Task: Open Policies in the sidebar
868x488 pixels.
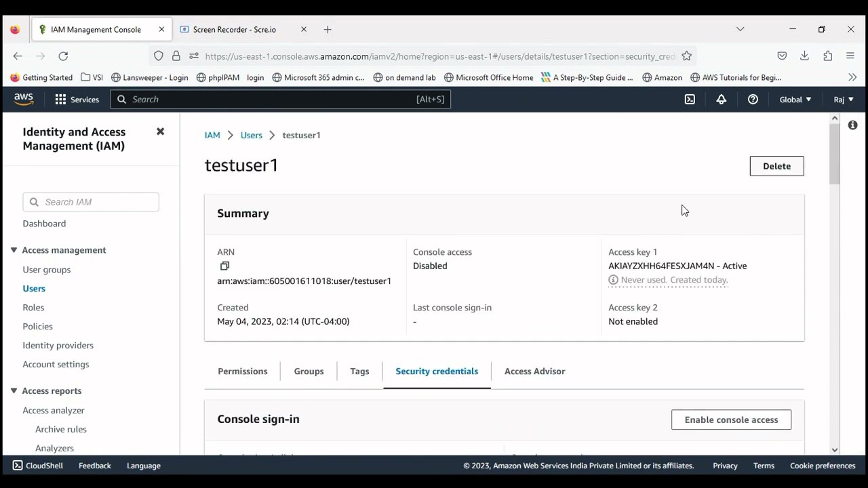Action: point(37,327)
